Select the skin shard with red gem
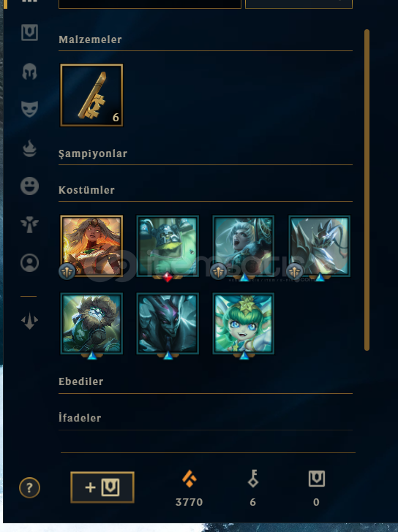The height and width of the screenshot is (532, 398). click(168, 246)
